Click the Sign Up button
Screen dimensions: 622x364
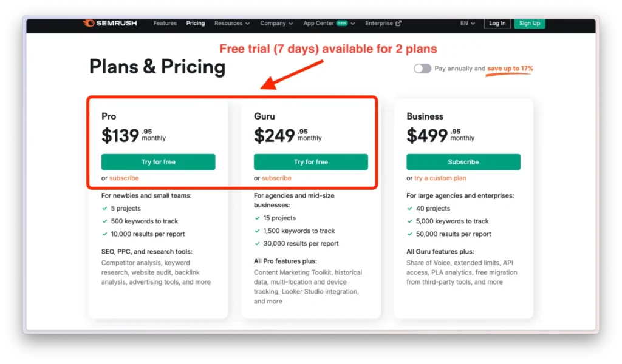[529, 23]
